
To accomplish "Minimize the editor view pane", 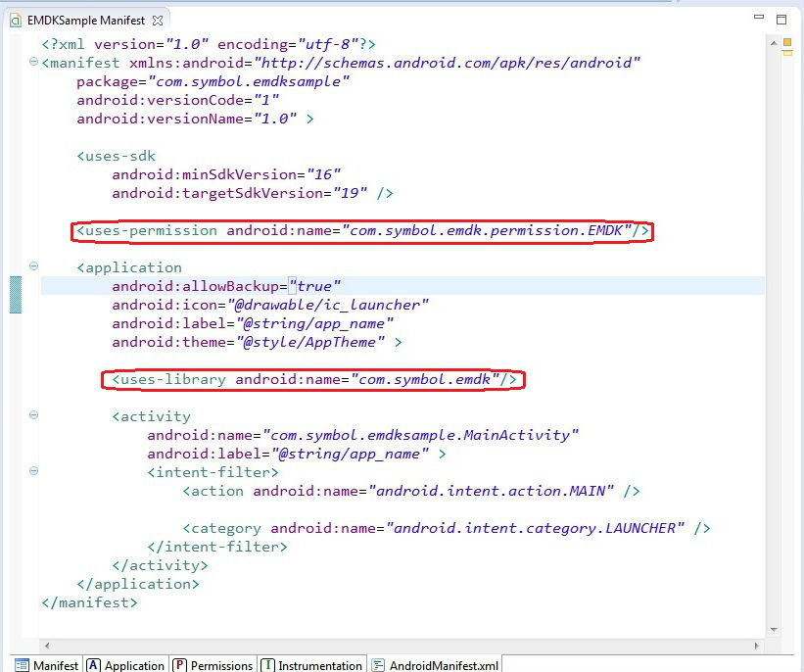I will [759, 19].
